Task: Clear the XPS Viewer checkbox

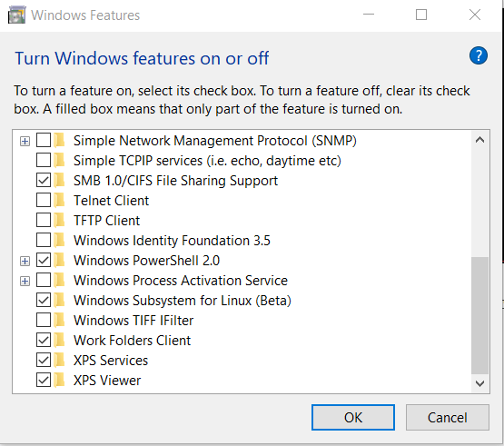Action: click(x=44, y=380)
